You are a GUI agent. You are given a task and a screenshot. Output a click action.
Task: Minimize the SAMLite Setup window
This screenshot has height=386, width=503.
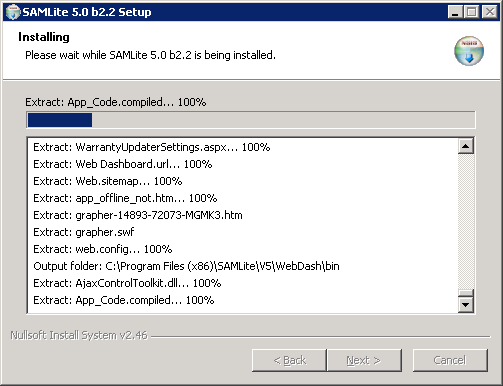(455, 12)
